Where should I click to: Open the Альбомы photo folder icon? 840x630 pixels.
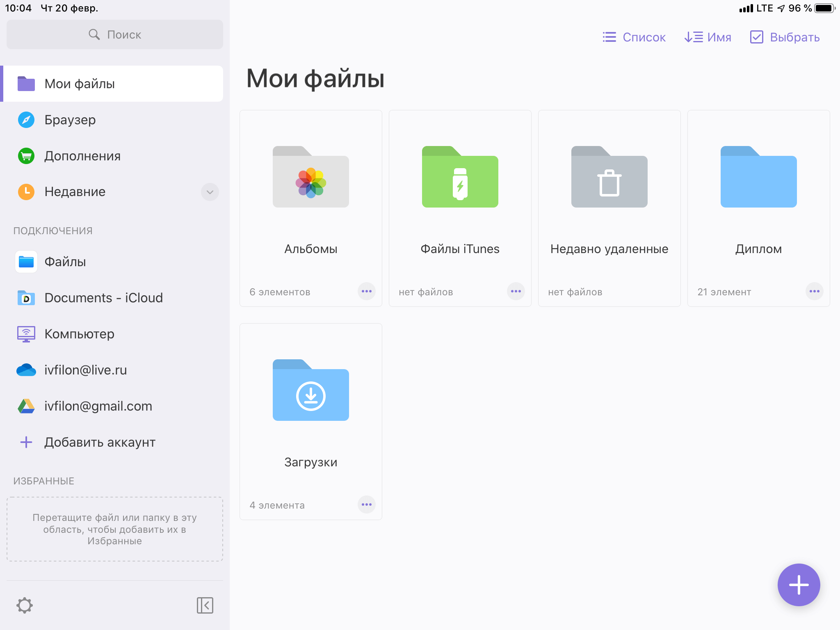311,177
